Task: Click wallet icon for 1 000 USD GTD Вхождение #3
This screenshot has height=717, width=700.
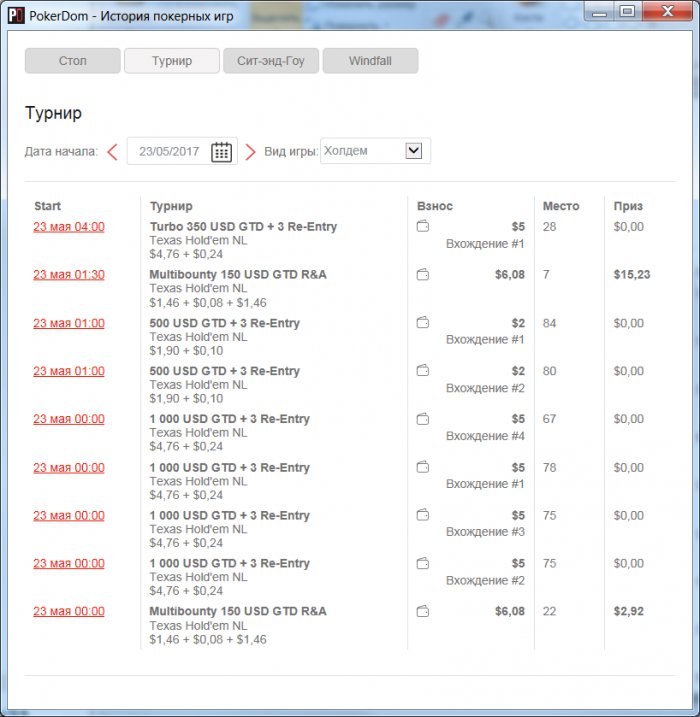Action: coord(423,515)
